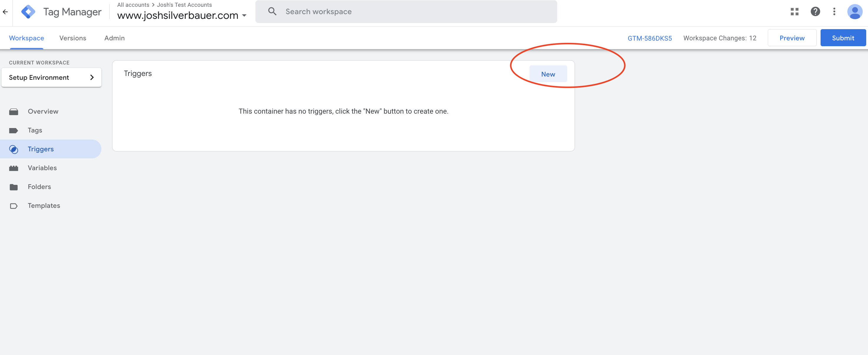Click Workspace Changes: 12
868x355 pixels.
point(720,38)
